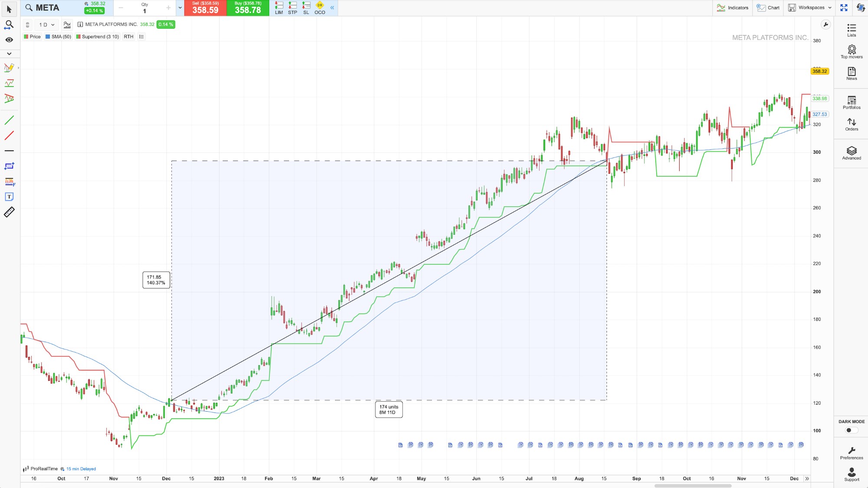Screen dimensions: 868x488
Task: Toggle the chart link chain icon
Action: point(27,25)
